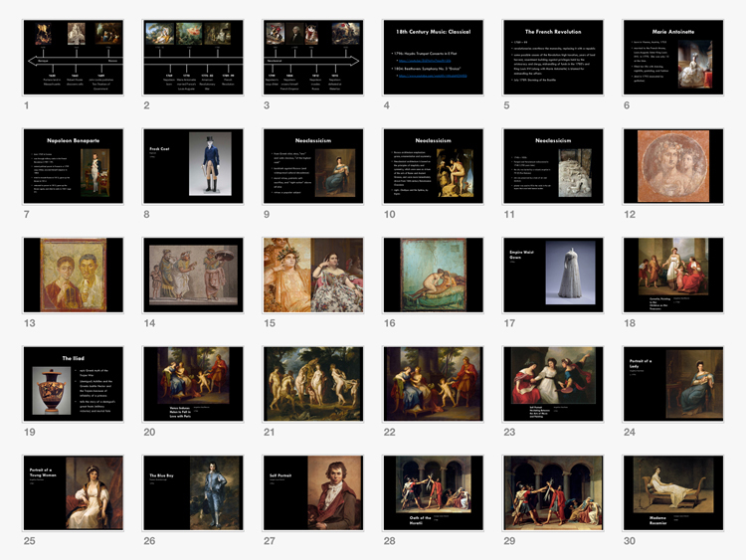Select slide 7 'Napoleon Bonaparte'
The height and width of the screenshot is (560, 746).
74,166
